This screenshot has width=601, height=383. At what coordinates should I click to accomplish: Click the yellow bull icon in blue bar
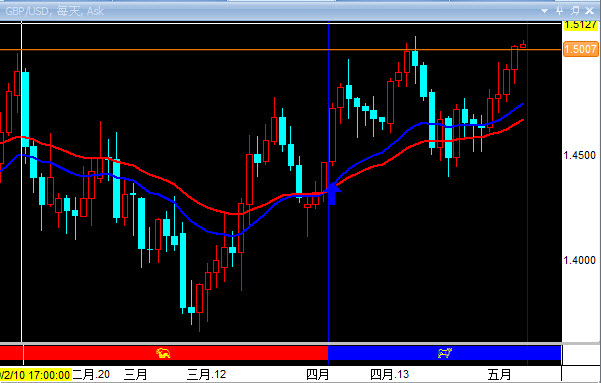(445, 353)
